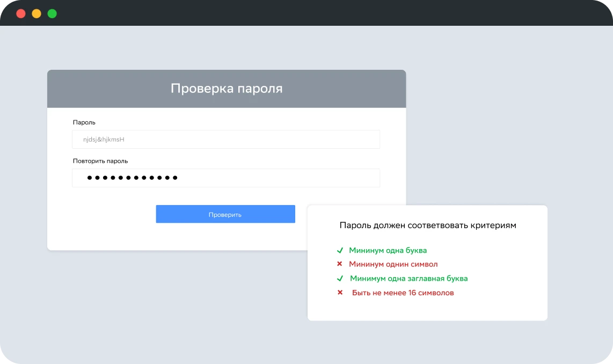Click the red cross beside Мининум однин символ
The image size is (613, 364).
(x=340, y=264)
